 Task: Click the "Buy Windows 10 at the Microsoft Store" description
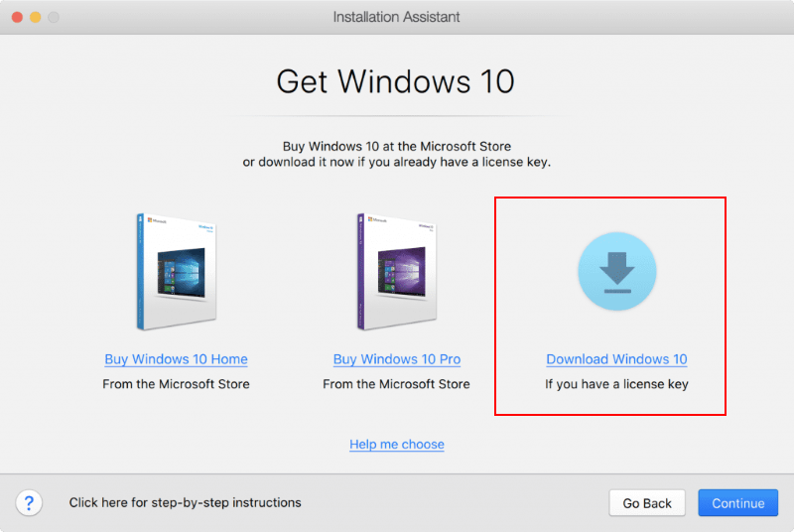click(397, 147)
